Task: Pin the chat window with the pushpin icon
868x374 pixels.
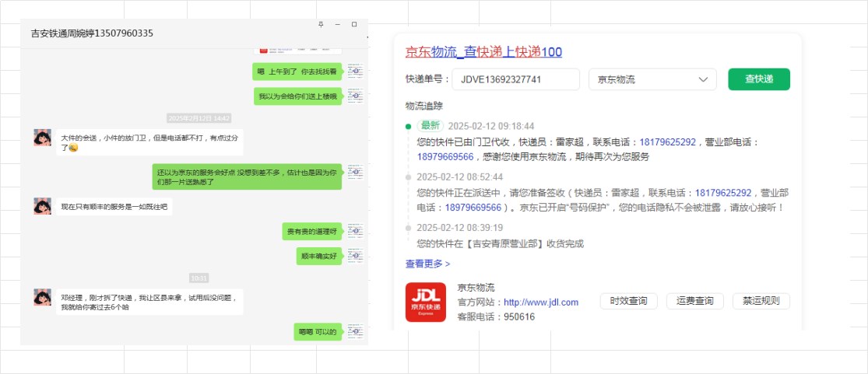Action: point(321,24)
